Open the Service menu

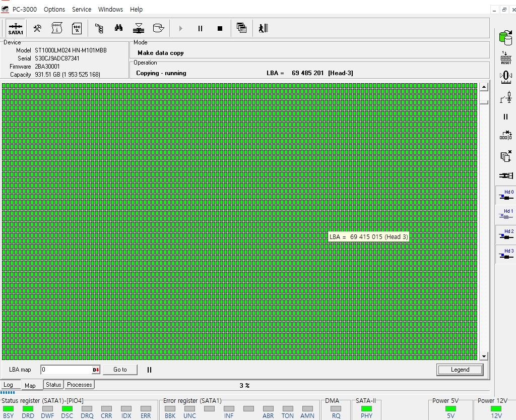pos(82,9)
